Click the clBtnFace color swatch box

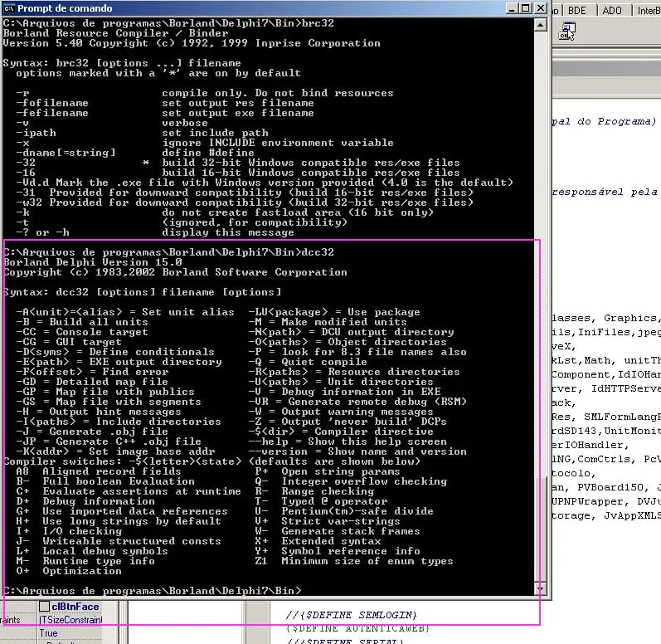[44, 606]
